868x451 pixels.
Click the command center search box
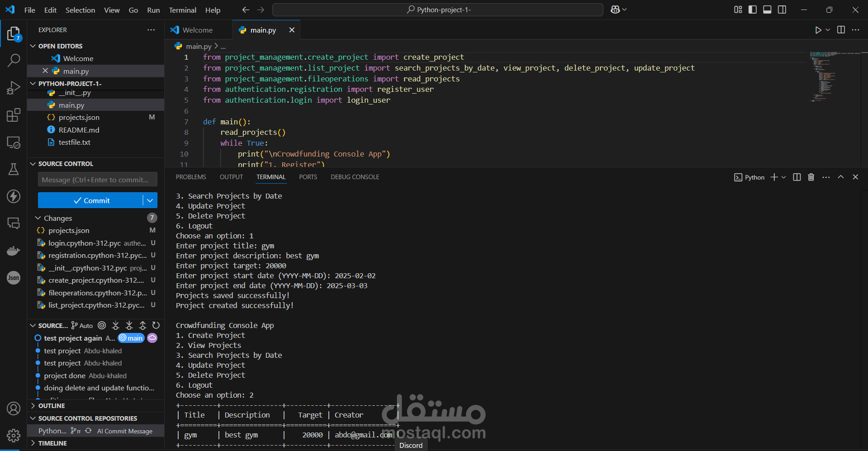click(x=438, y=9)
